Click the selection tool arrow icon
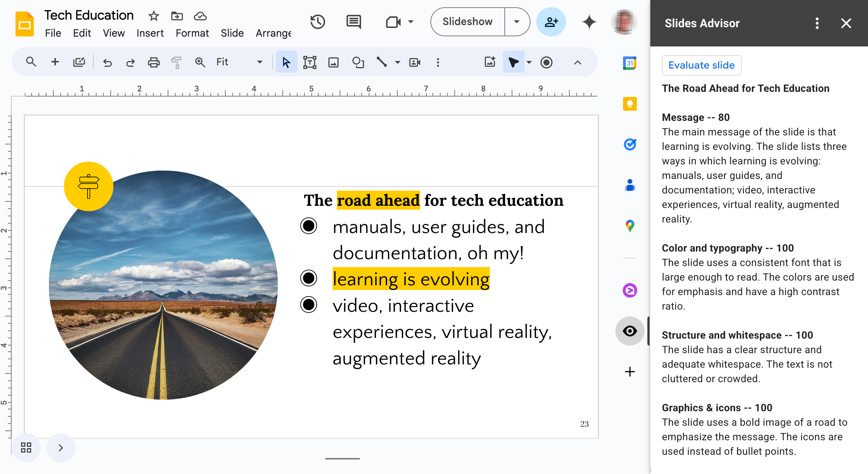The image size is (868, 474). (x=286, y=62)
